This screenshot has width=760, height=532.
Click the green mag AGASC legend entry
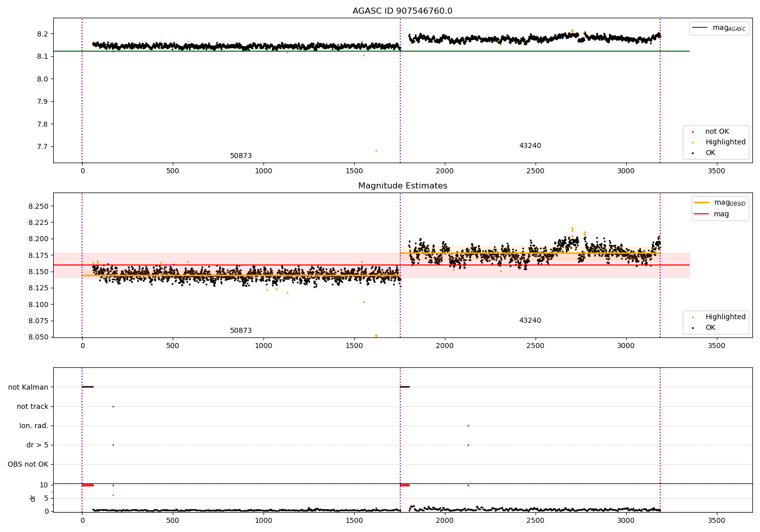point(719,28)
